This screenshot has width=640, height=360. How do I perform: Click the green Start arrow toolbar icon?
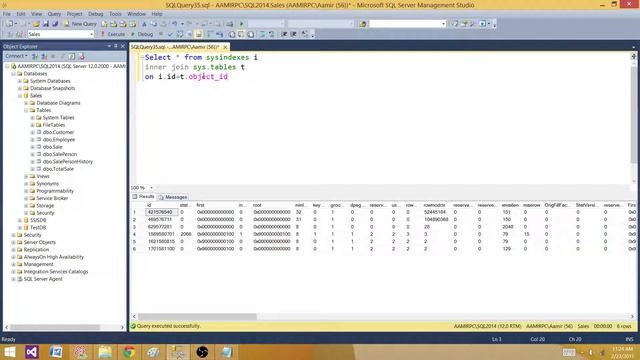click(x=241, y=24)
